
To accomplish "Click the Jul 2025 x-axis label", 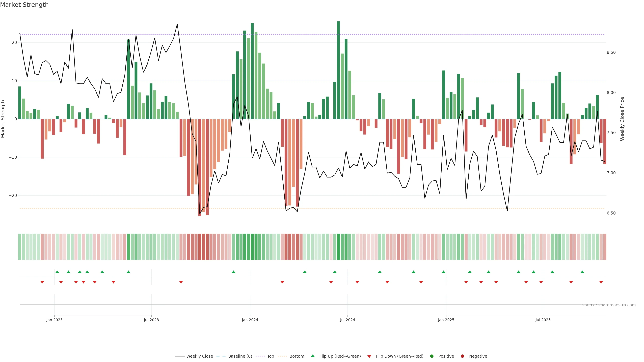I will 543,320.
